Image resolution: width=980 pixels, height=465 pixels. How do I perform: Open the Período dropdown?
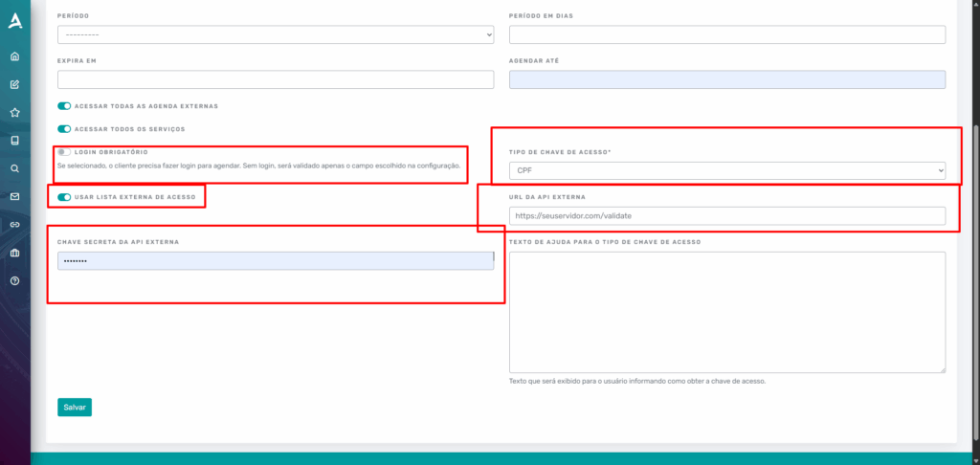click(x=276, y=35)
